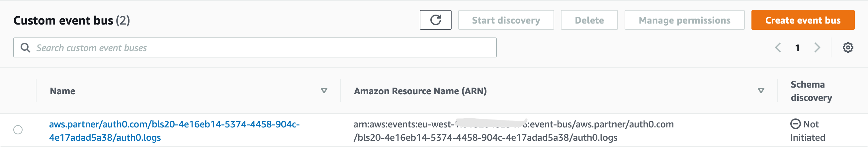Click Amazon Resource Name (ARN) header
This screenshot has height=147, width=868.
pos(420,91)
